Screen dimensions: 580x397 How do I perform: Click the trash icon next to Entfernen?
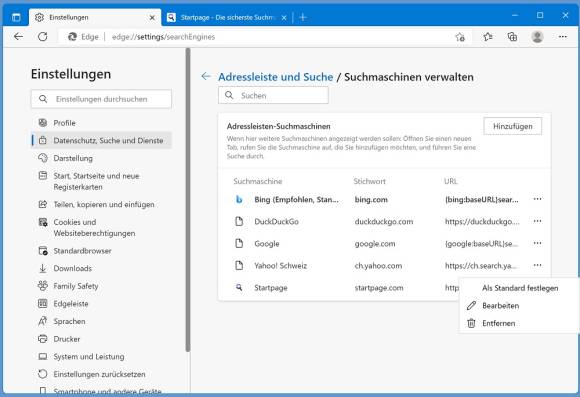471,323
